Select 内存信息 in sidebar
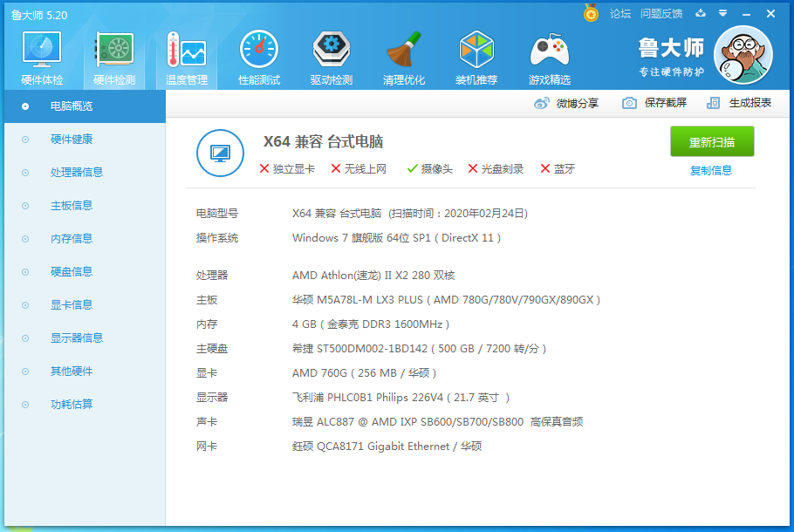Image resolution: width=794 pixels, height=532 pixels. (x=86, y=239)
